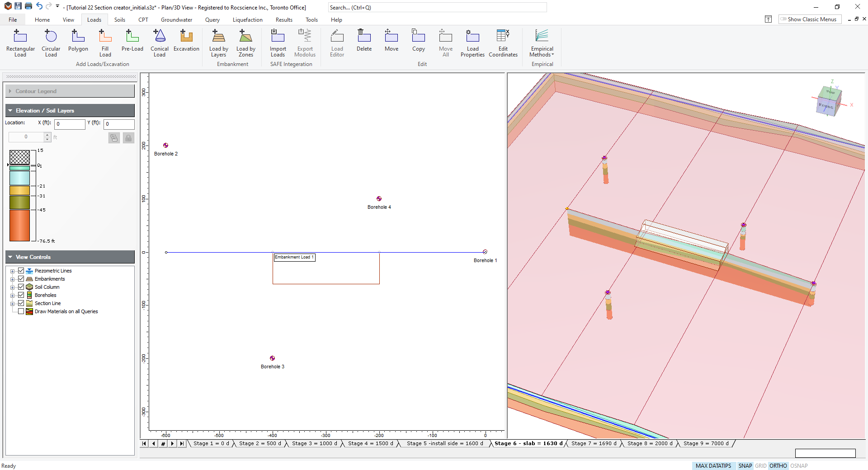Screen dimensions: 868x470
Task: Hide Boreholes using its checkbox
Action: pos(21,295)
